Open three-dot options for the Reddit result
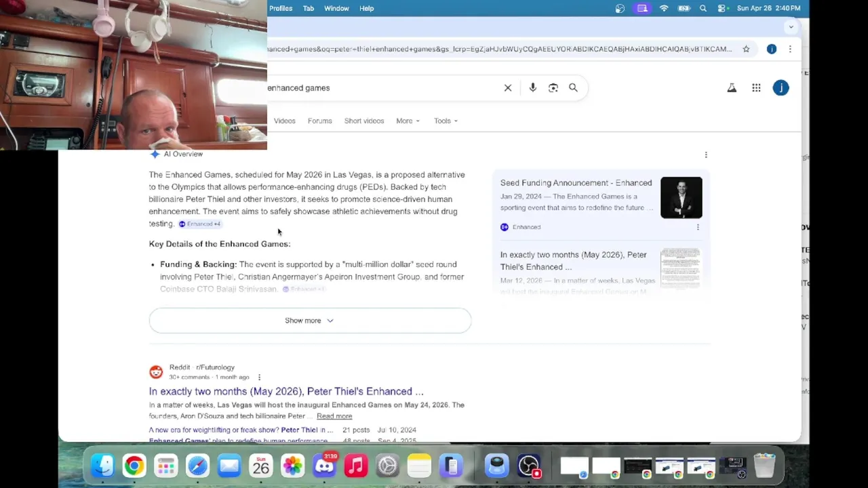 [x=259, y=377]
